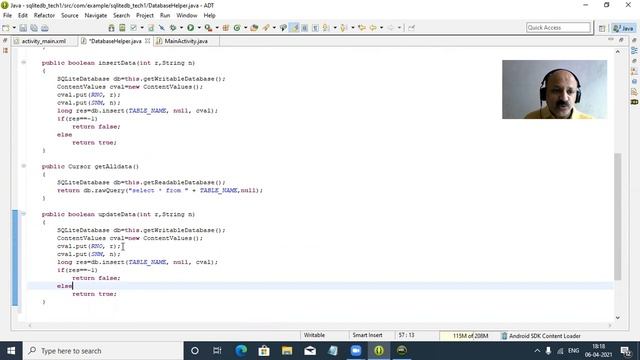This screenshot has width=640, height=360.
Task: Open the Project menu
Action: click(145, 16)
